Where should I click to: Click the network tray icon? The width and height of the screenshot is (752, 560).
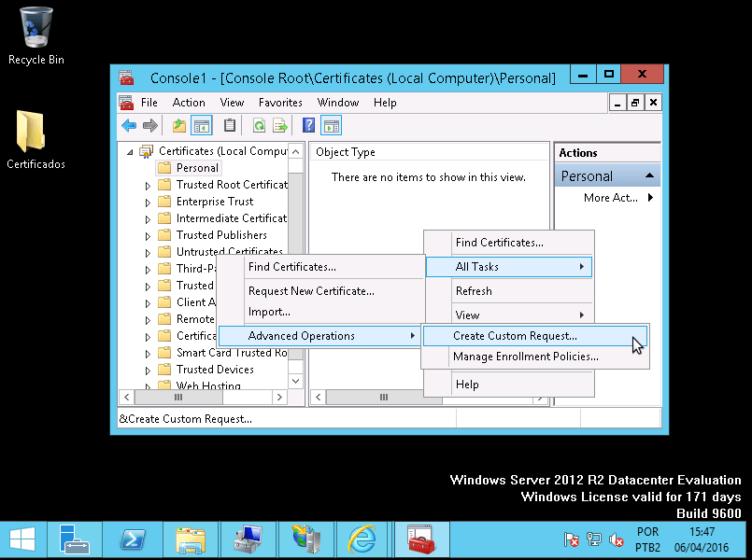[594, 539]
